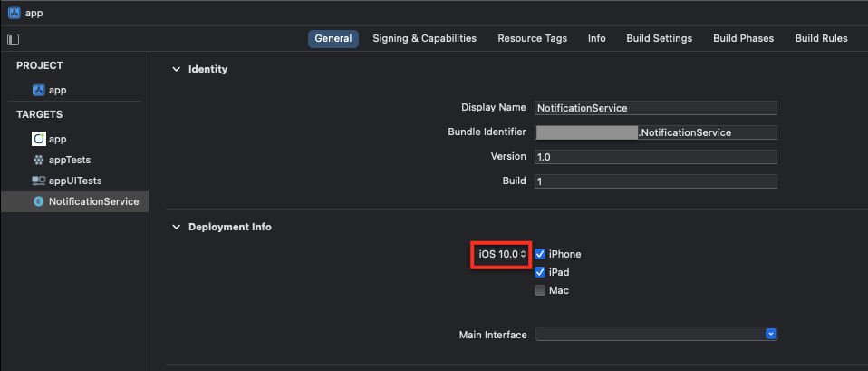Click the NotificationService extension icon
The image size is (868, 371).
(x=38, y=202)
